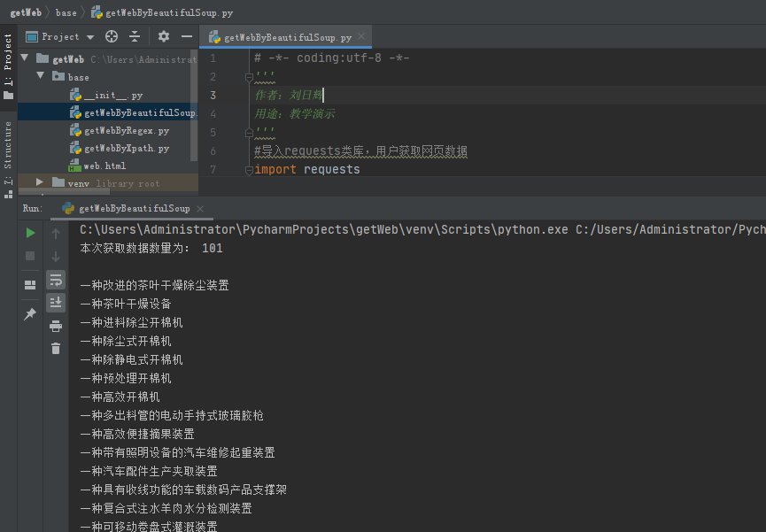Click the '#导入requests类库' comment line
Viewport: 766px width, 532px height.
pos(360,151)
